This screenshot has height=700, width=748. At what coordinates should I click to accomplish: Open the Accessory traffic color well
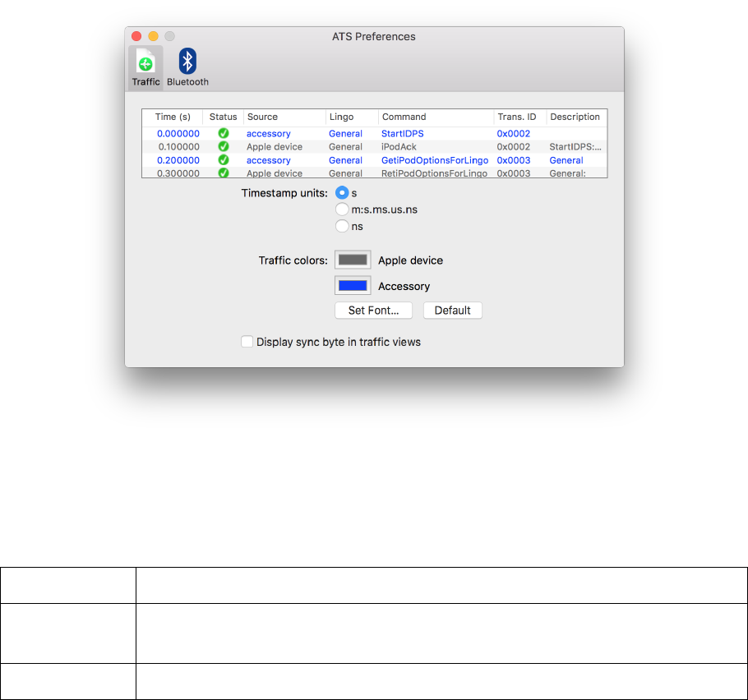pos(353,286)
